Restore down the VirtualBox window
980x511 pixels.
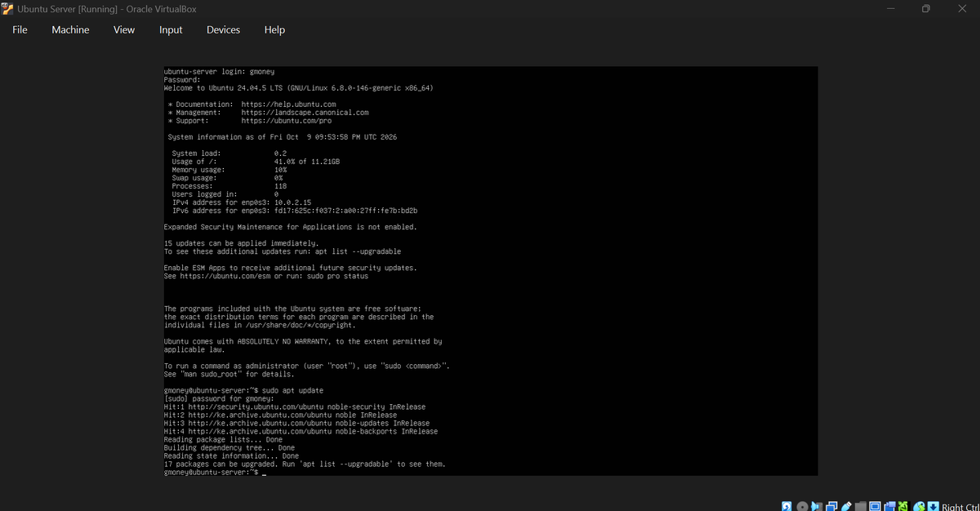pos(925,8)
